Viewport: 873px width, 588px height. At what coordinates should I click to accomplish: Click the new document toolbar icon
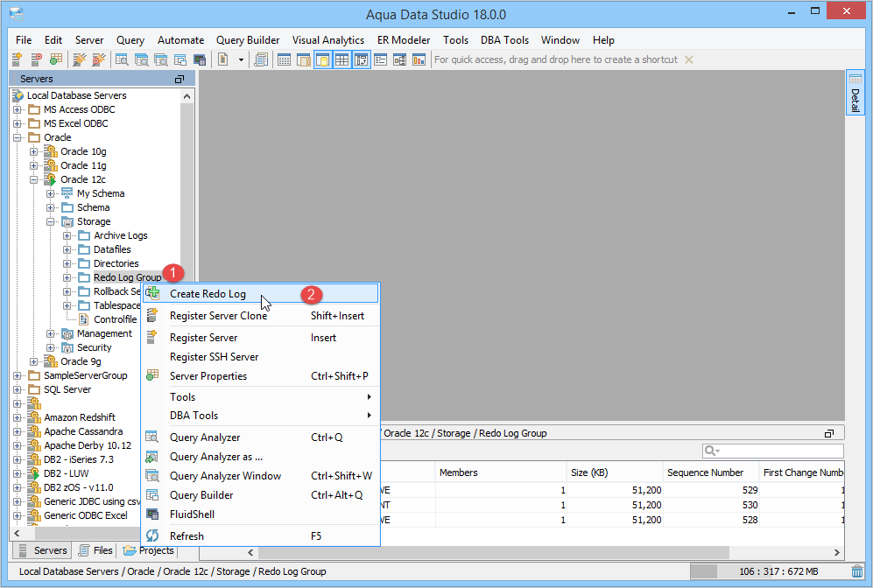coord(223,59)
